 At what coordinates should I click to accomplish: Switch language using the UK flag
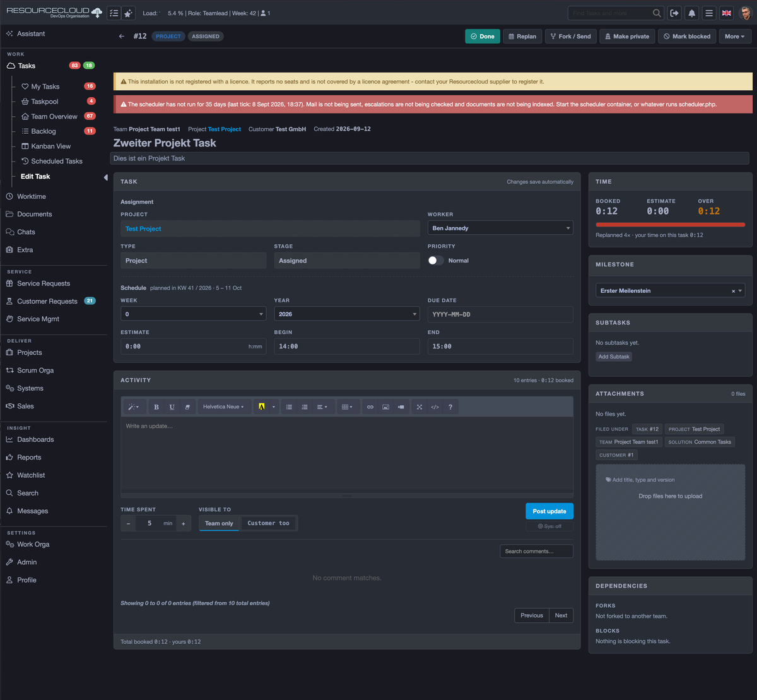point(727,13)
